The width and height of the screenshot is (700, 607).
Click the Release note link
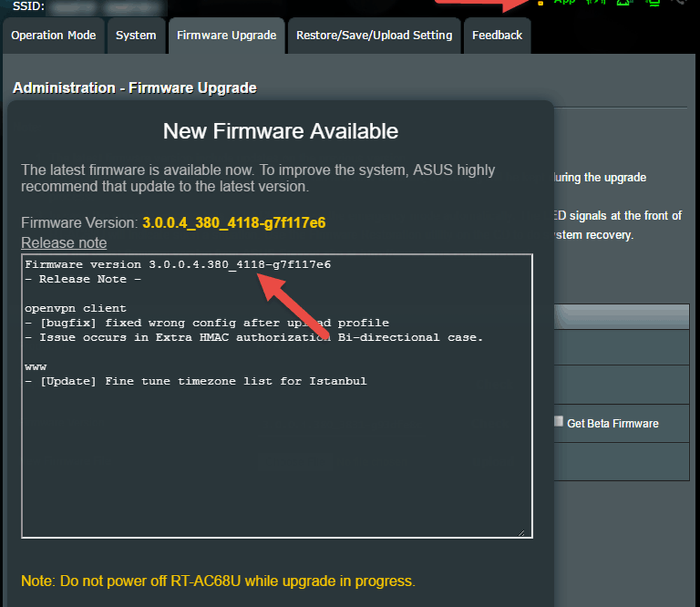point(64,243)
